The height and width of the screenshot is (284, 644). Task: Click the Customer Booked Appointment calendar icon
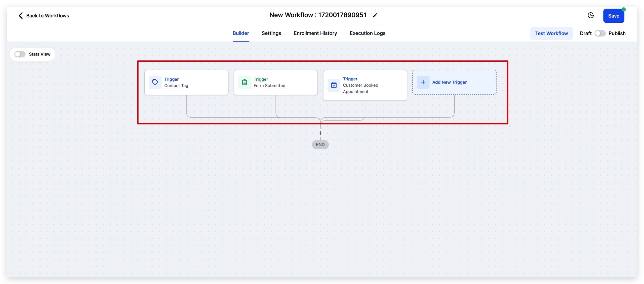coord(334,85)
